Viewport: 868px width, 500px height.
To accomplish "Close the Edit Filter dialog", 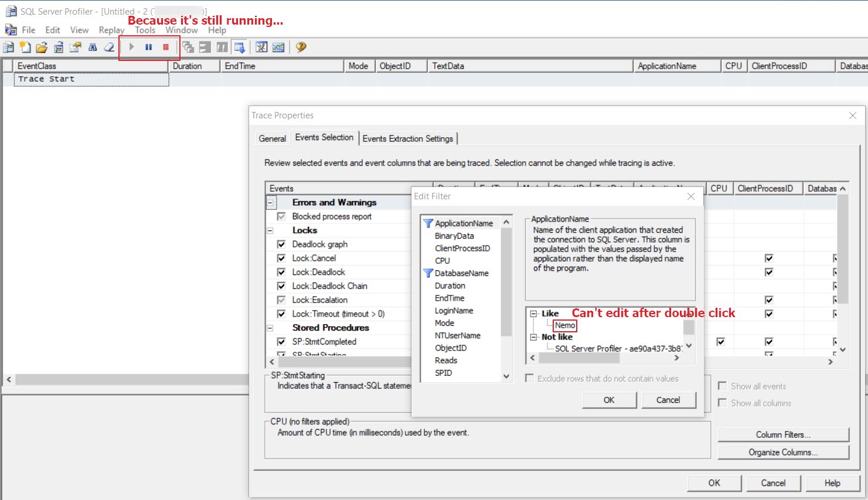I will click(691, 196).
